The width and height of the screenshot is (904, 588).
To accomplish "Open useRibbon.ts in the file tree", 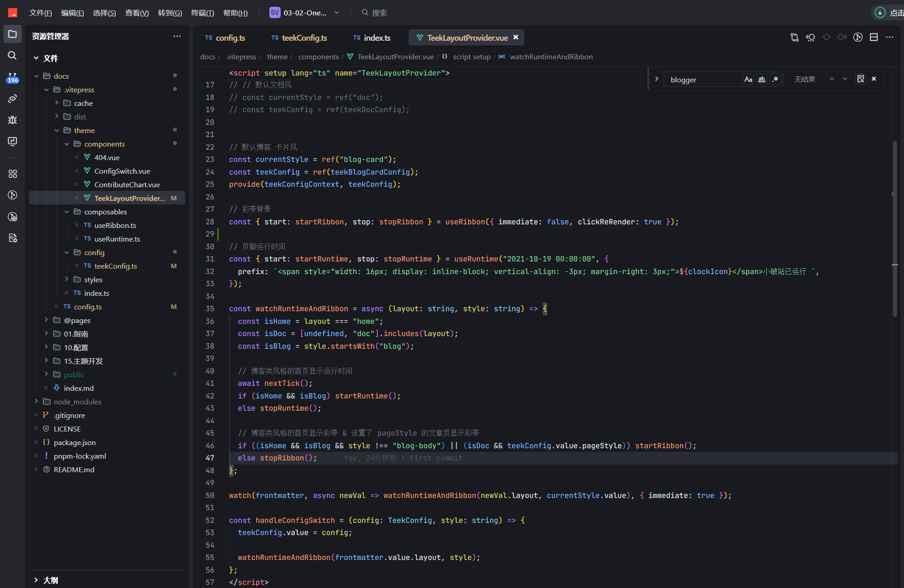I will 115,225.
